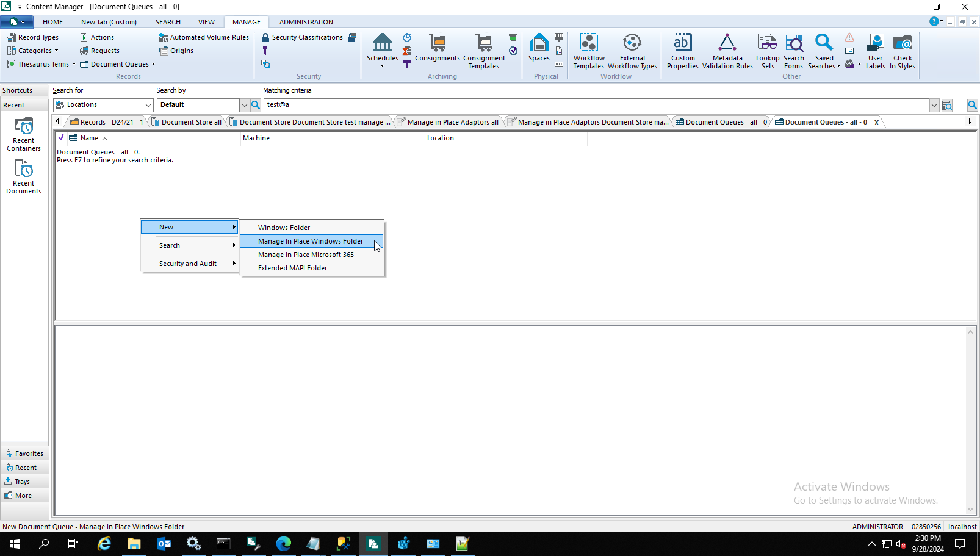980x556 pixels.
Task: Open Check In Styles
Action: (x=903, y=51)
